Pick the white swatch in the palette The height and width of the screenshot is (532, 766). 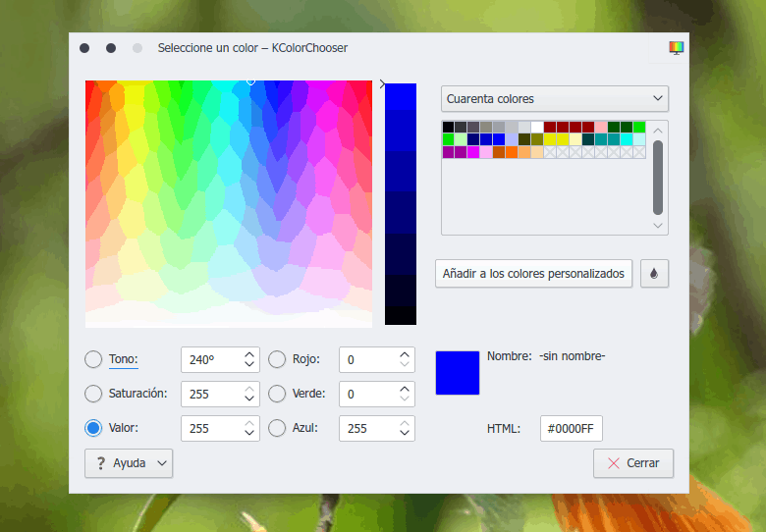coord(537,127)
